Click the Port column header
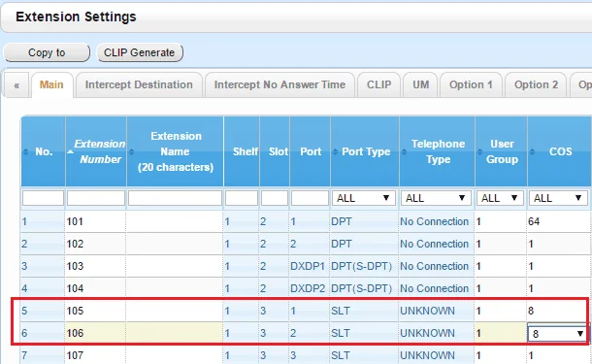 pyautogui.click(x=310, y=151)
